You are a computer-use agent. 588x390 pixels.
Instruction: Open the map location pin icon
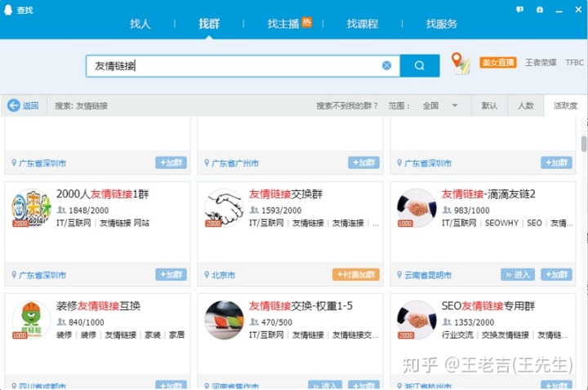[461, 64]
